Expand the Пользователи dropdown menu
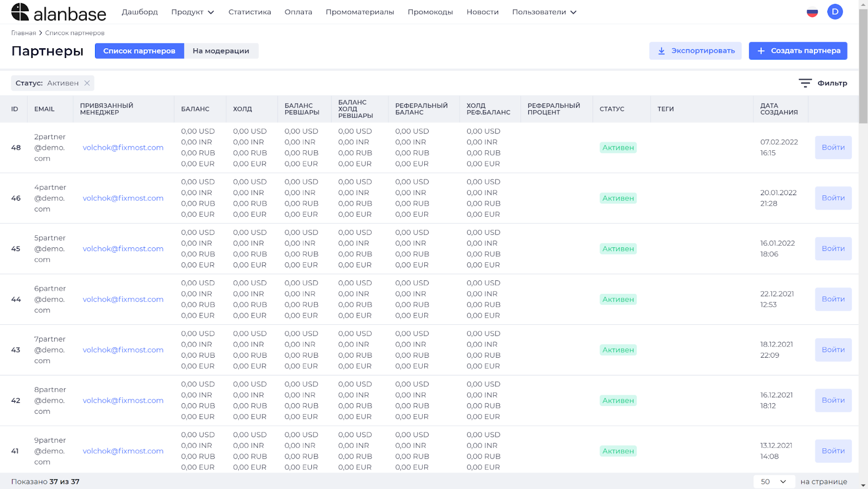 click(x=544, y=12)
